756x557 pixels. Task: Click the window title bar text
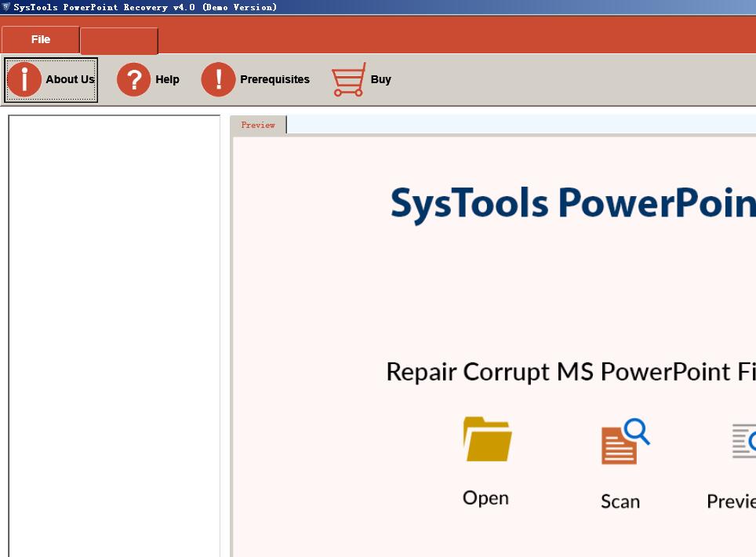click(x=145, y=7)
